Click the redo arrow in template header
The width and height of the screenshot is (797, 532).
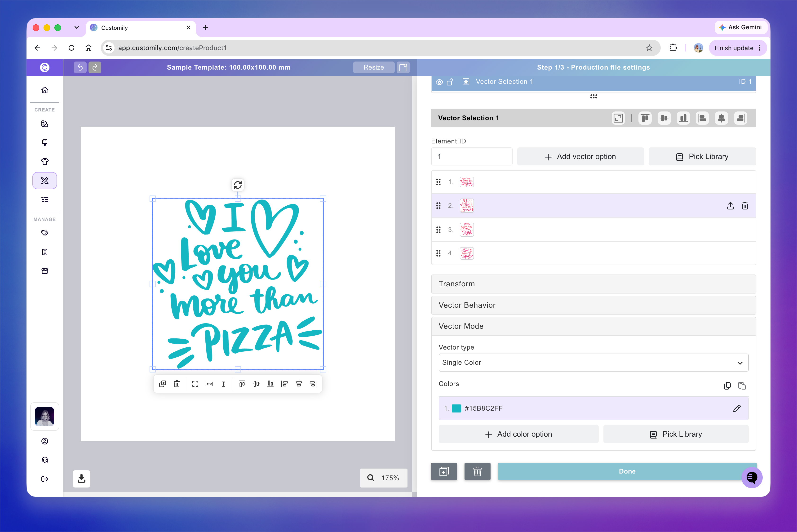pos(95,67)
